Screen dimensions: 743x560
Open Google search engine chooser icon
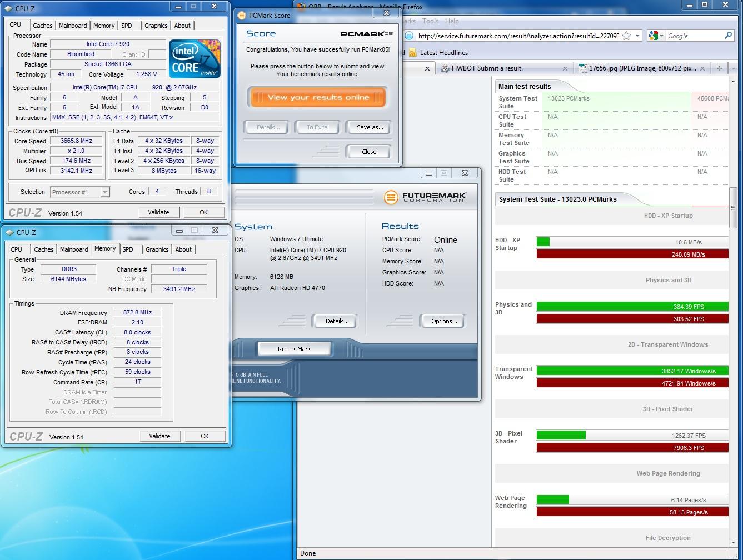(x=656, y=36)
